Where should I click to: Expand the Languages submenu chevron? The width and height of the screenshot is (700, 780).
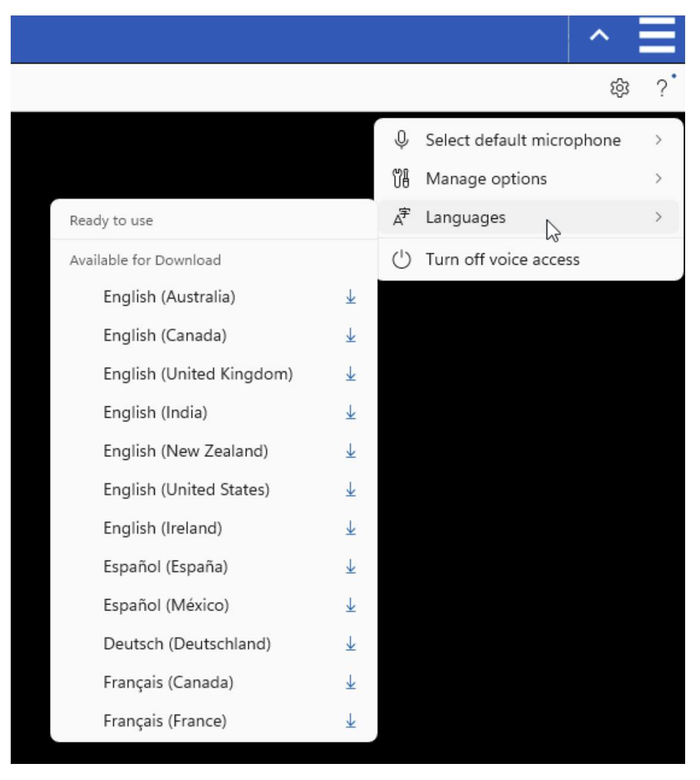(x=658, y=217)
